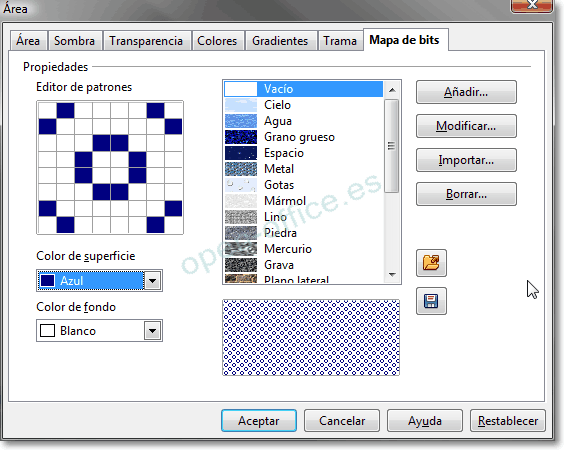Click the load bitmap list folder icon
The width and height of the screenshot is (564, 450).
[431, 263]
